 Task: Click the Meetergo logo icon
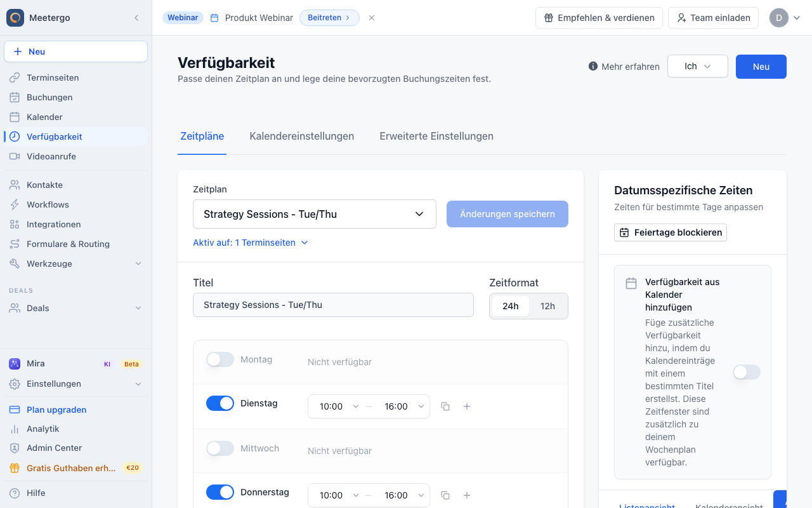point(15,18)
